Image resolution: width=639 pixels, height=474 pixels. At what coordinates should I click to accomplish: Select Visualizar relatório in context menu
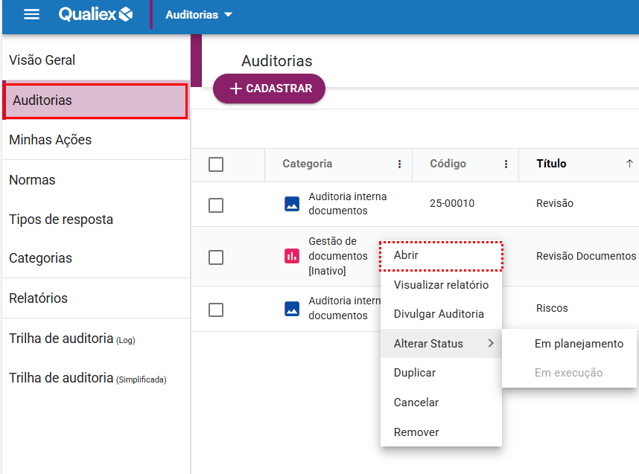coord(440,285)
